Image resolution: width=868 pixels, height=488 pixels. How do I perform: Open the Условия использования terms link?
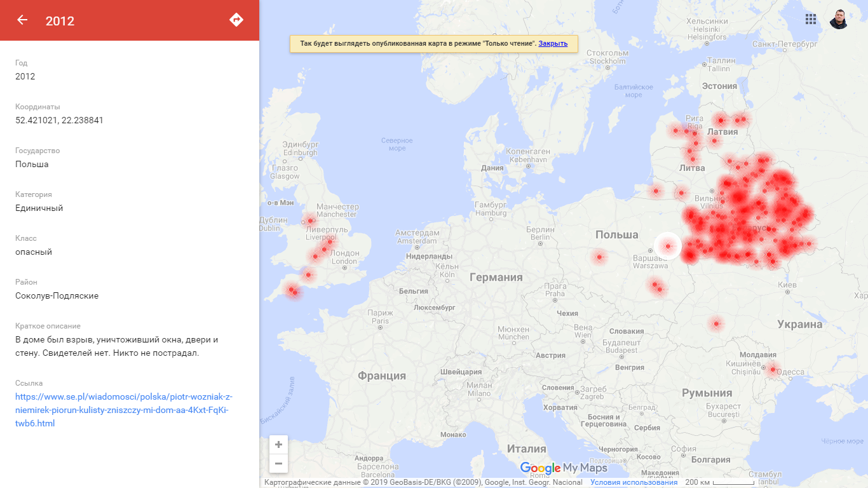click(634, 482)
